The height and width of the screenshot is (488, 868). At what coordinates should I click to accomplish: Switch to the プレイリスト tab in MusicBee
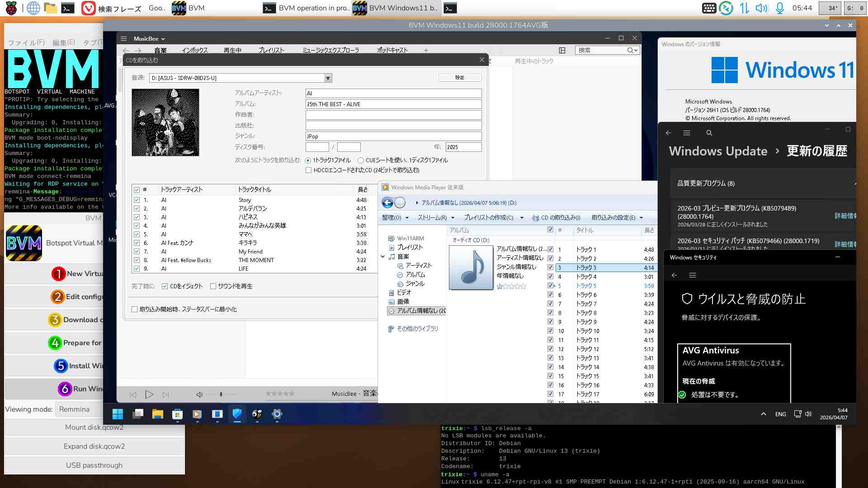point(271,50)
